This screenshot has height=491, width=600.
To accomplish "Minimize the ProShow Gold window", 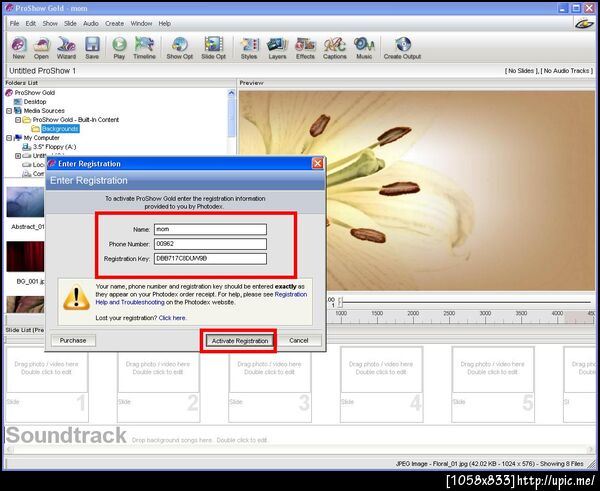I will (563, 8).
